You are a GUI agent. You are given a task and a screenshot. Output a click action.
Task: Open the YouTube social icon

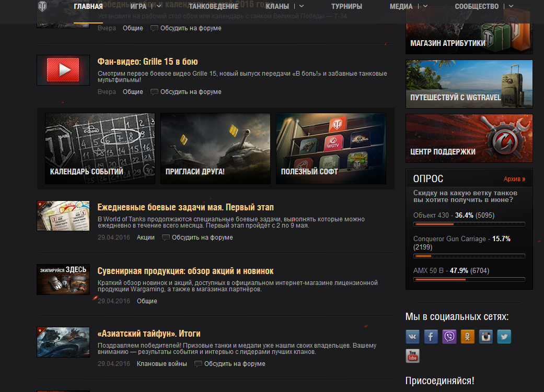[x=412, y=356]
